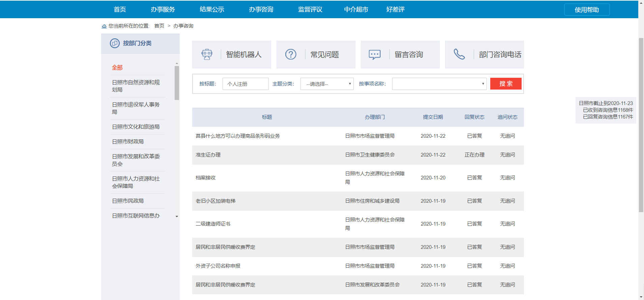
Task: Select 全部 department filter
Action: point(117,68)
